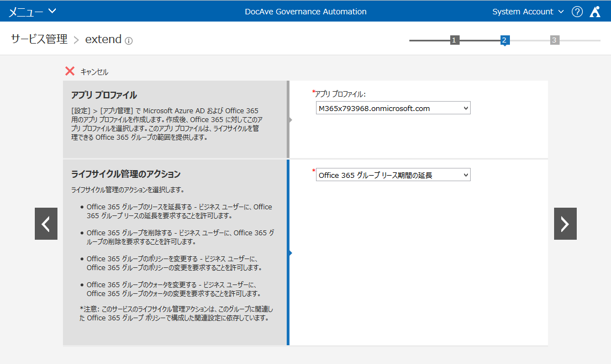Jump to step 1 in progress bar
This screenshot has height=364, width=611.
[x=454, y=40]
